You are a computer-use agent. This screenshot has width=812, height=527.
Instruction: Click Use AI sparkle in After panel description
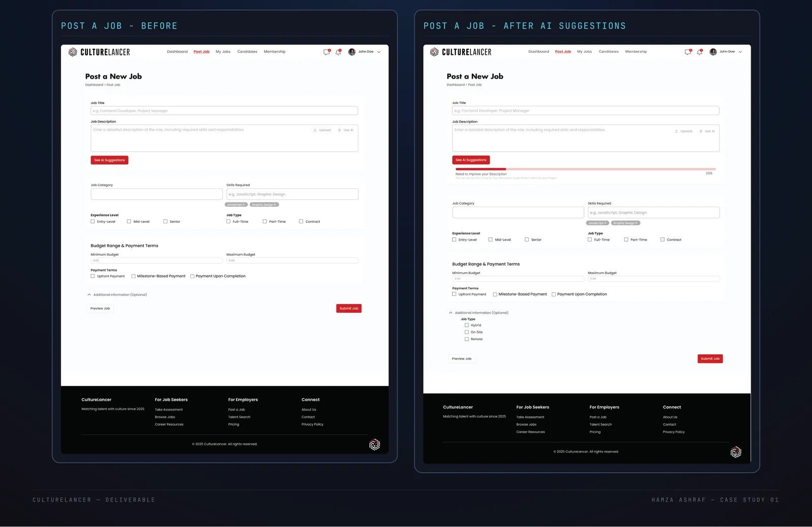click(701, 131)
